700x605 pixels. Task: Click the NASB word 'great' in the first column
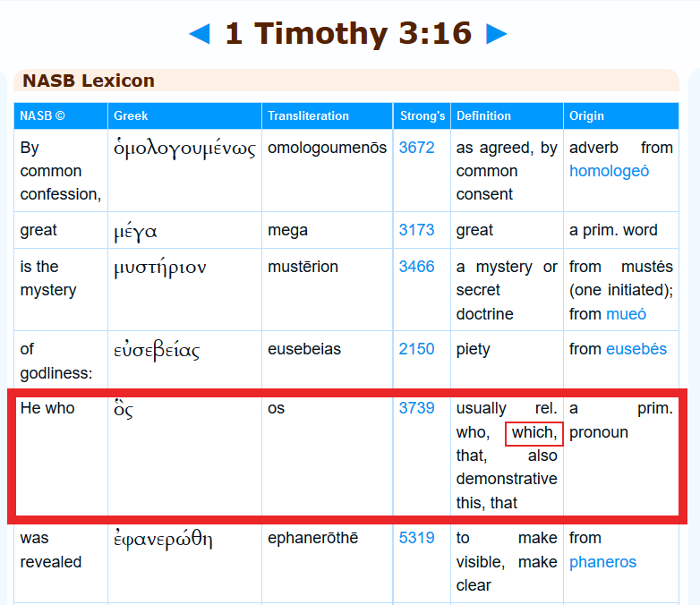(38, 230)
